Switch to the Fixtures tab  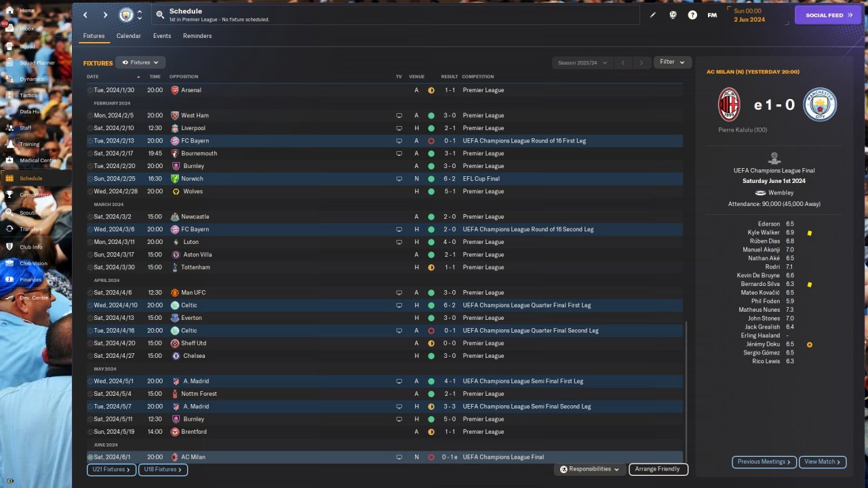pyautogui.click(x=94, y=36)
